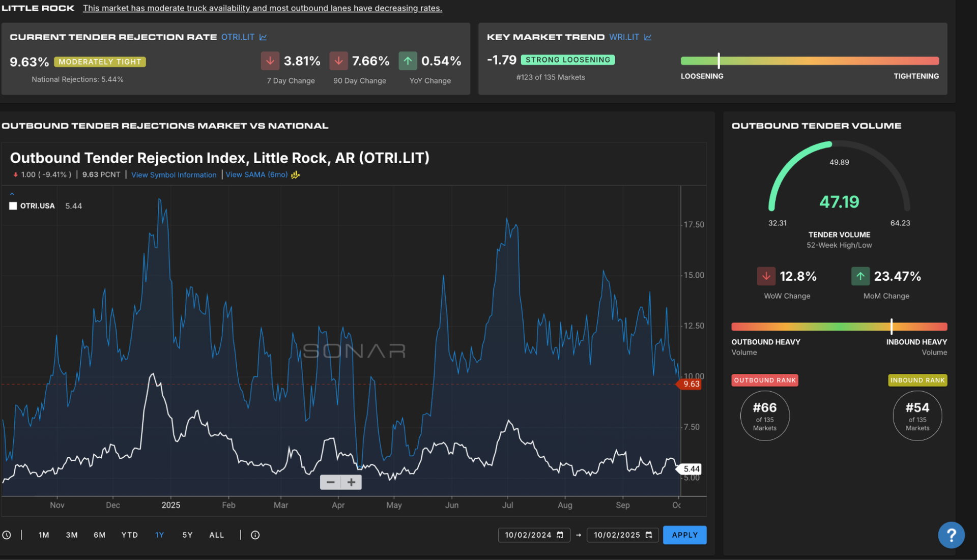The image size is (977, 560).
Task: Zoom out the chart with minus button
Action: pos(330,482)
